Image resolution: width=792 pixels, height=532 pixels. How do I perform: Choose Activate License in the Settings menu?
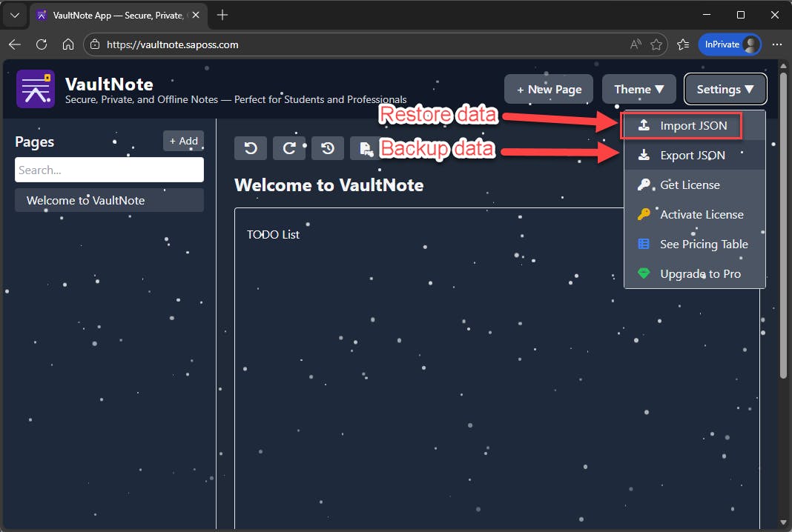pos(695,214)
